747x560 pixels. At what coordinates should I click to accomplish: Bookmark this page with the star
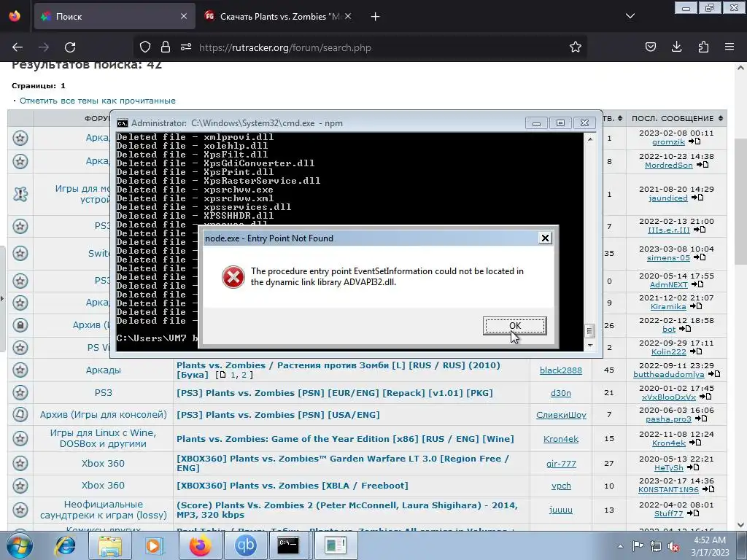pyautogui.click(x=576, y=47)
